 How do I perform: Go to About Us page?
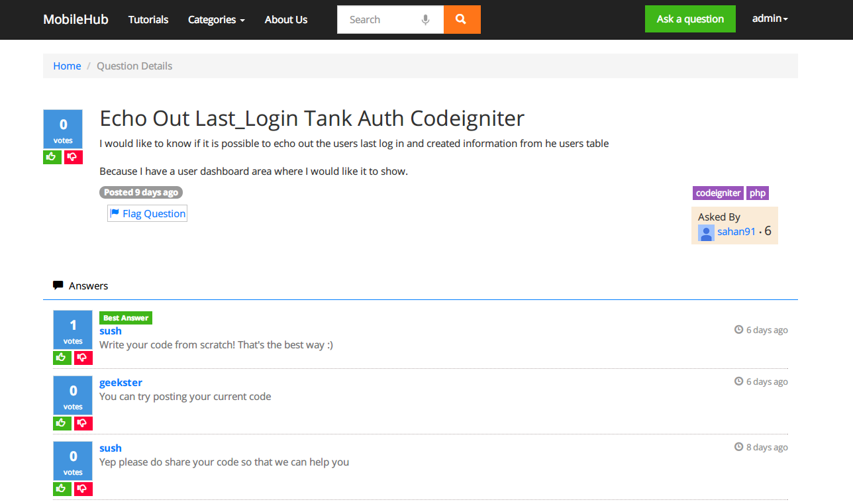click(286, 20)
